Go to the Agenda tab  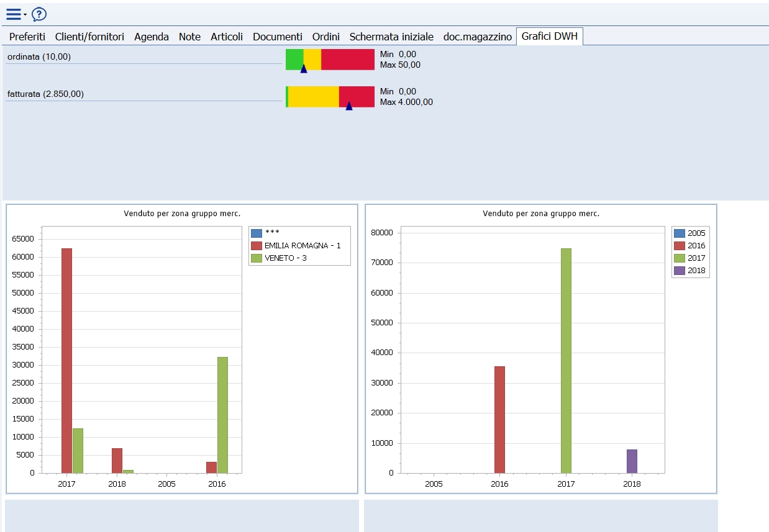click(152, 37)
